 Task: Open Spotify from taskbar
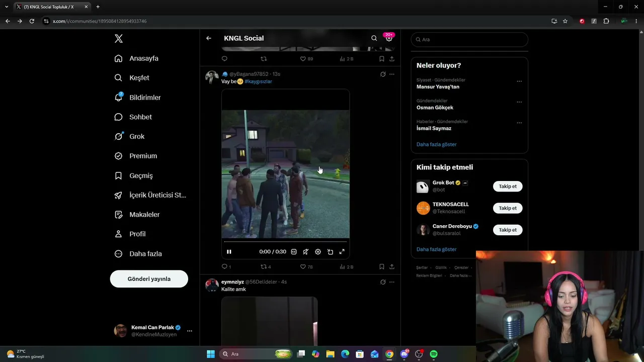434,354
